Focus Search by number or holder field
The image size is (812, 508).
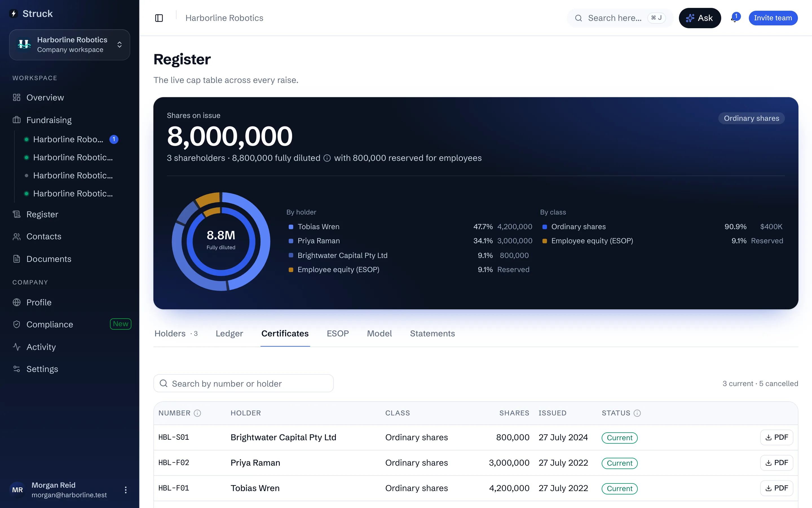(x=244, y=383)
